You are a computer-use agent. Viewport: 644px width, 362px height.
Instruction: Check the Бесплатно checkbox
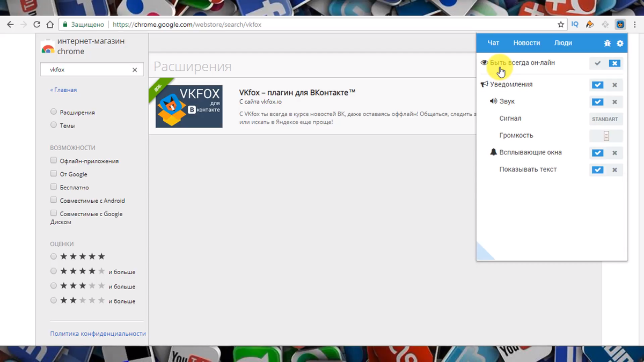coord(53,187)
